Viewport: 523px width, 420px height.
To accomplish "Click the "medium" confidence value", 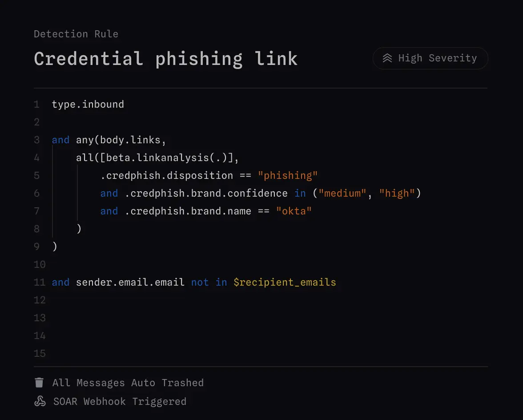I will 342,193.
